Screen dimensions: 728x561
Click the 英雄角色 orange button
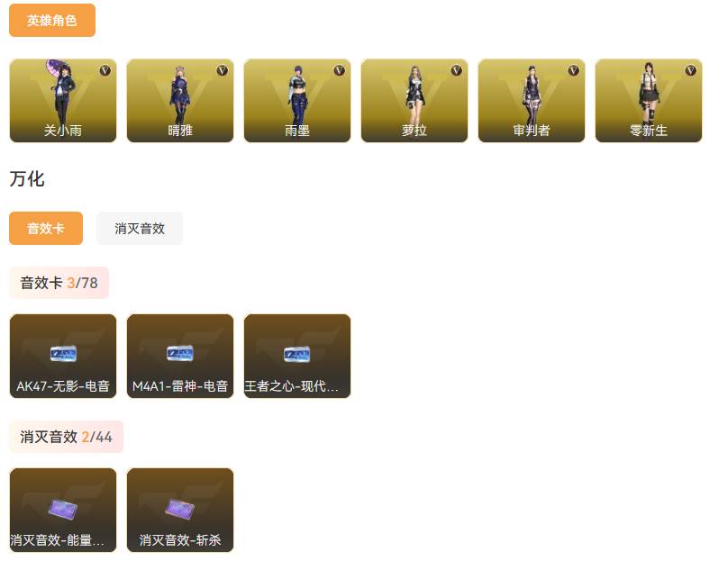(52, 21)
